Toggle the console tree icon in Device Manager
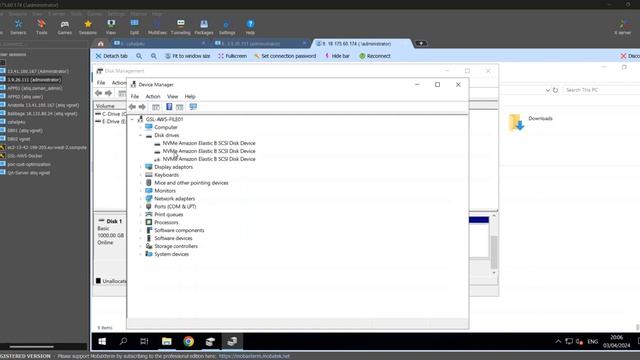 click(x=156, y=107)
